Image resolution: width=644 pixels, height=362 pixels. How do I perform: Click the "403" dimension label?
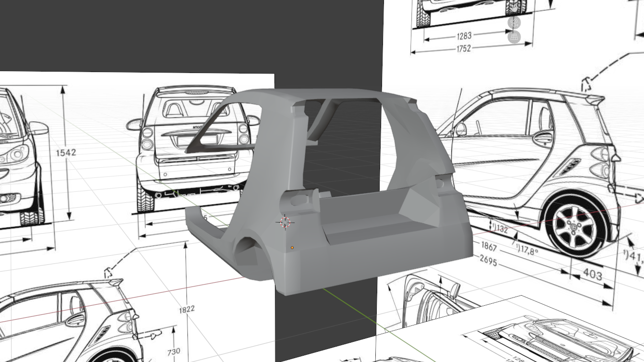(x=592, y=275)
